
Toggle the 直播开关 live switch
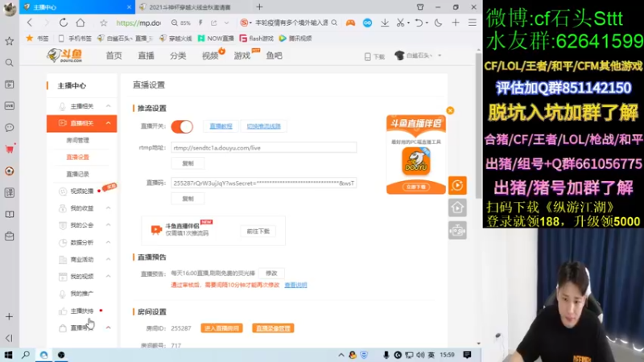182,126
